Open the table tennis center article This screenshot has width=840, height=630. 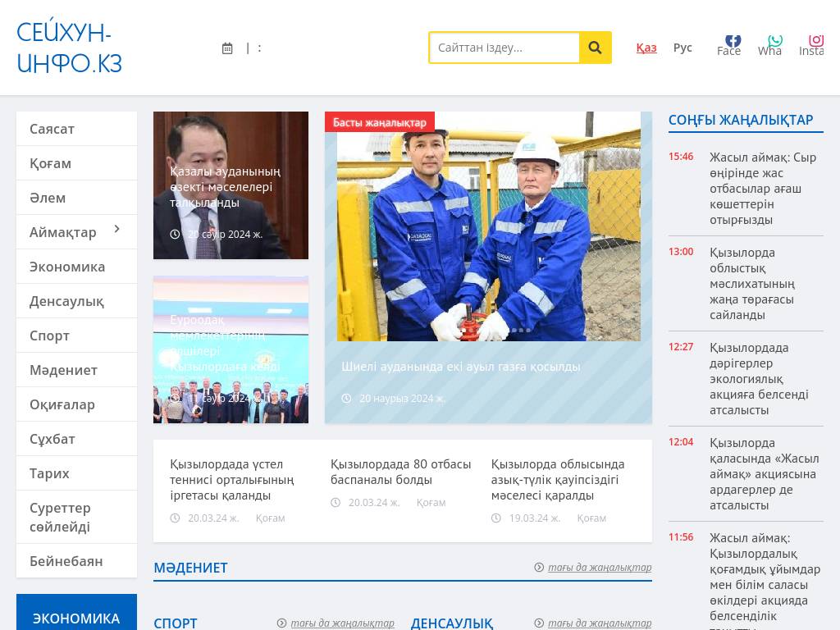(231, 480)
